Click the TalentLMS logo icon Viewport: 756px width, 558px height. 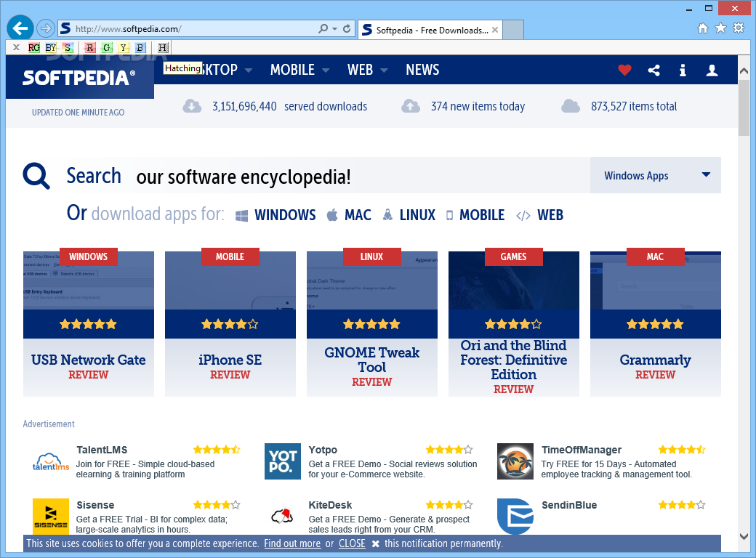click(x=51, y=461)
